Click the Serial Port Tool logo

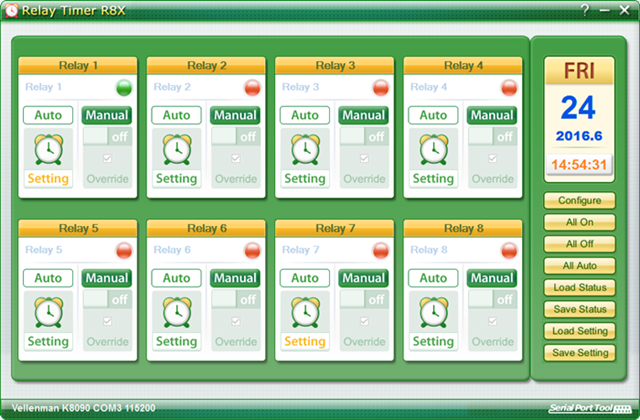pos(589,408)
